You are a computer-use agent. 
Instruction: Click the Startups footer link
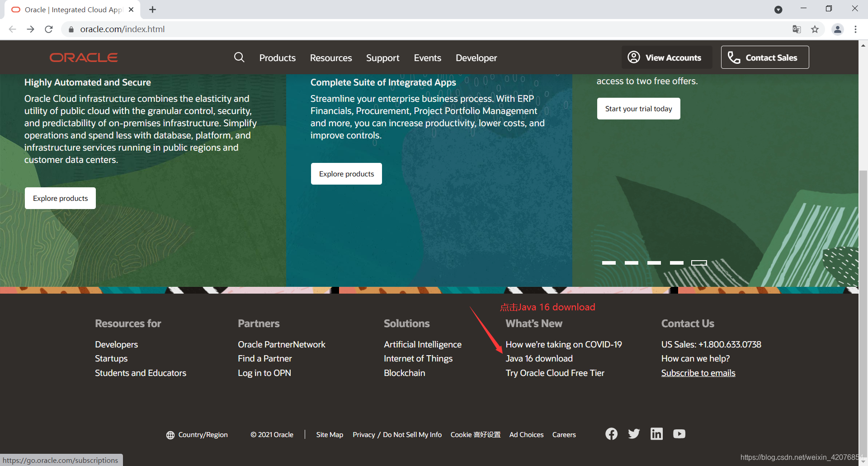tap(111, 359)
